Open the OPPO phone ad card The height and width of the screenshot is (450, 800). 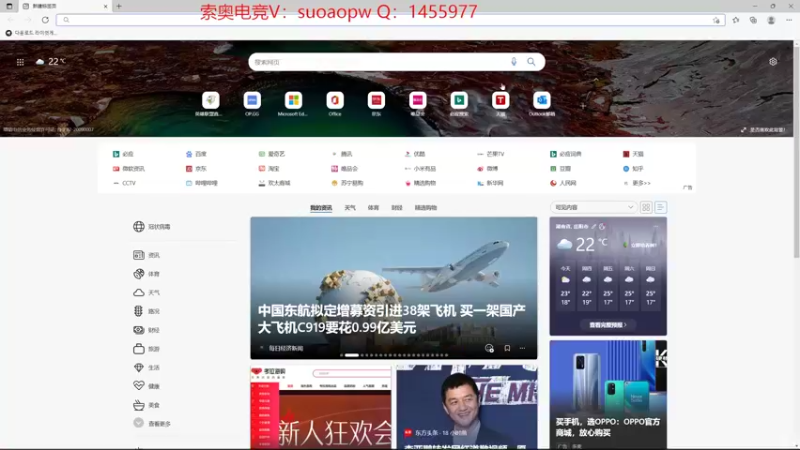608,394
